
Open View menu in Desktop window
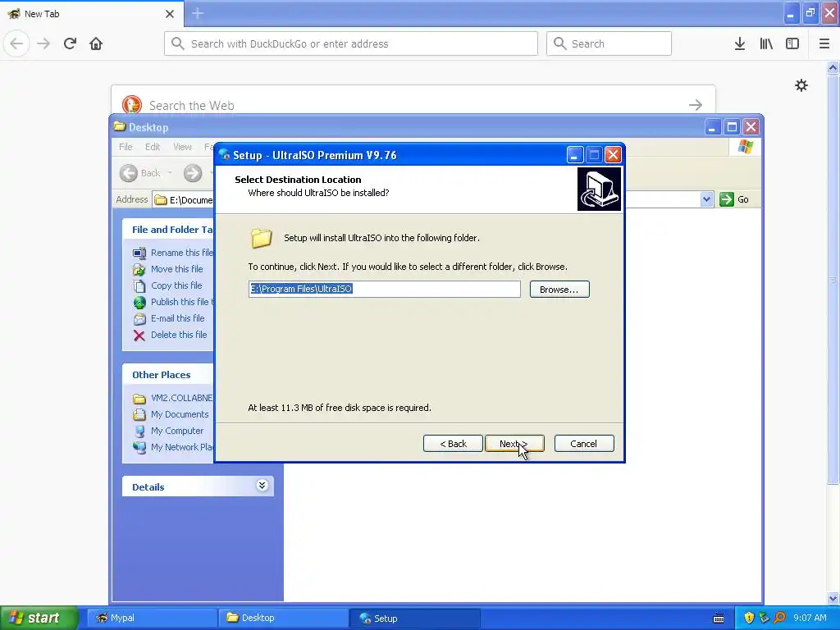point(182,147)
